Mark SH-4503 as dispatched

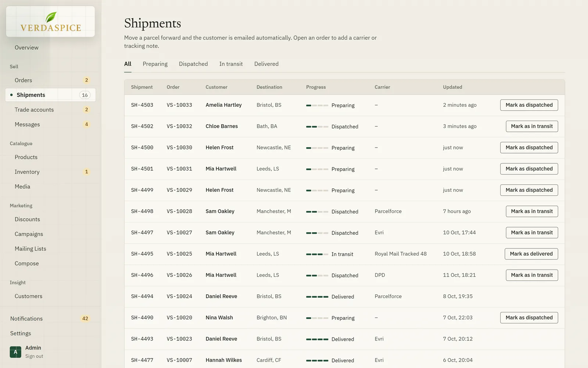click(529, 105)
